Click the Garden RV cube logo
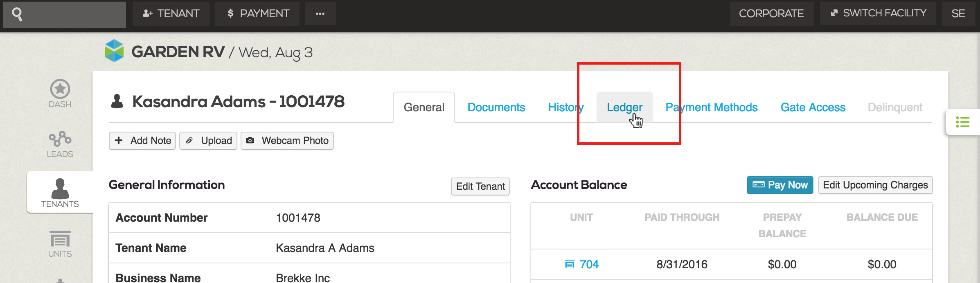 click(x=114, y=51)
